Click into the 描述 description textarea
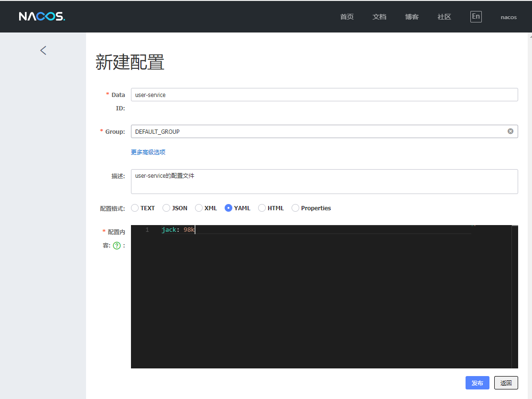 pos(325,182)
